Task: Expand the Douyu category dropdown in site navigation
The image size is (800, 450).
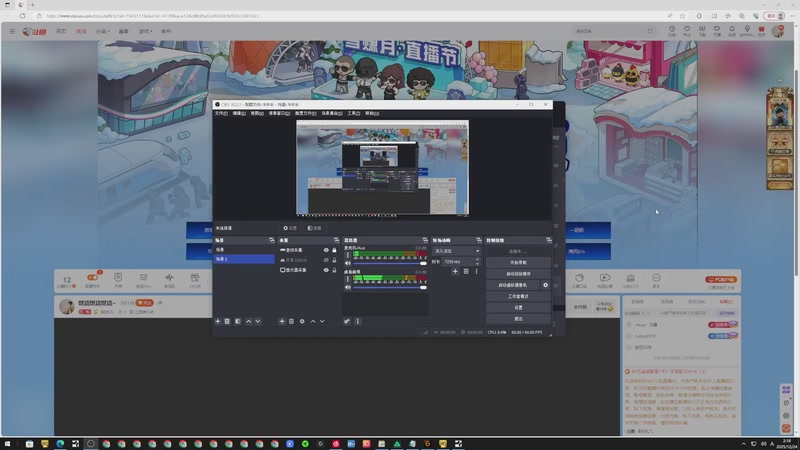Action: coord(103,31)
